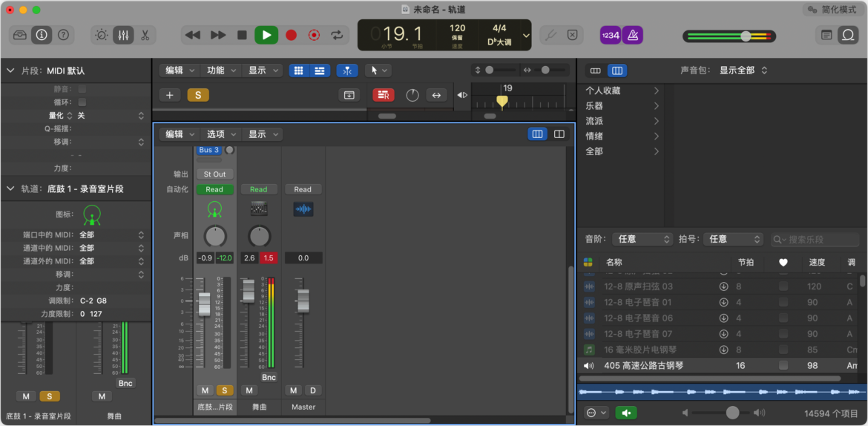Mute the Master channel strip
Screen dimensions: 868x426
click(x=293, y=390)
